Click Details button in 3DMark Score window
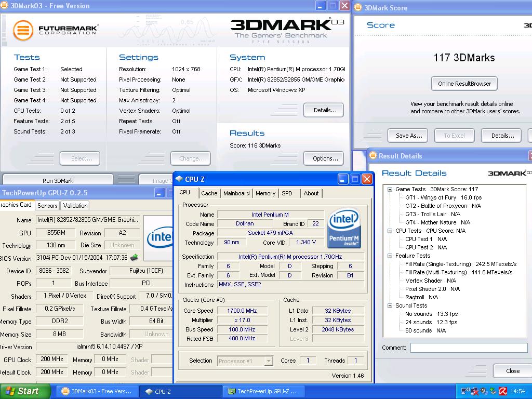Image resolution: width=532 pixels, height=399 pixels. click(x=501, y=136)
